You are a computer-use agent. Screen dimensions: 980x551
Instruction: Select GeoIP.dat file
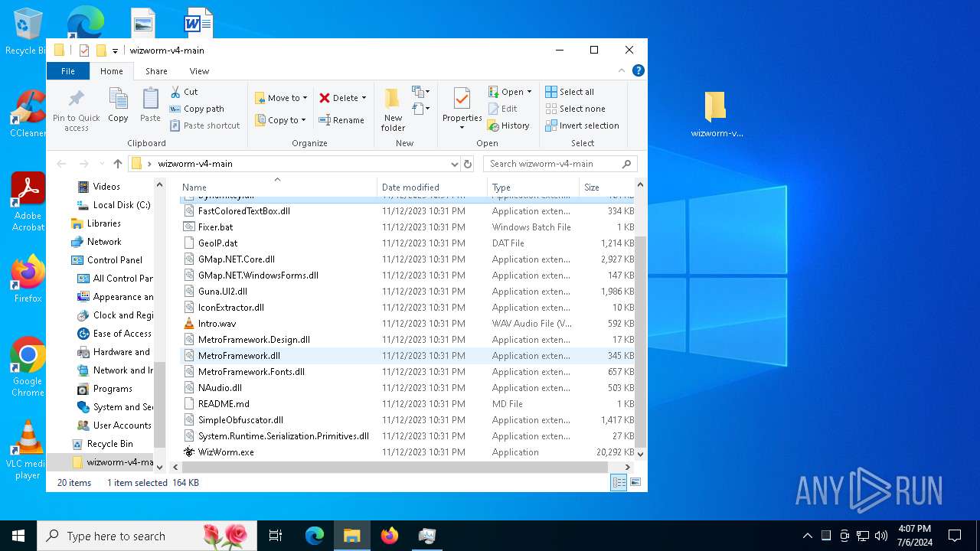click(217, 243)
